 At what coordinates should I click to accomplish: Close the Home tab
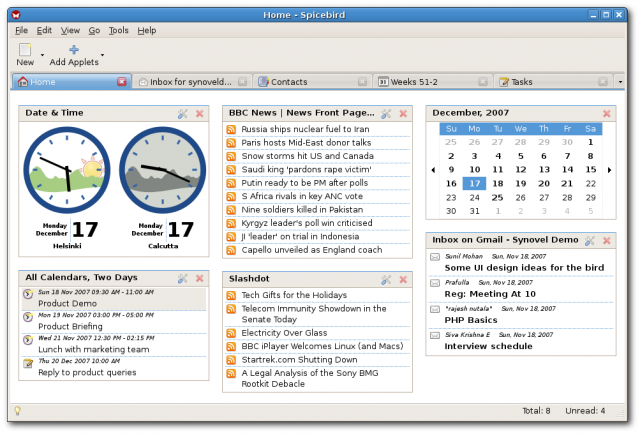pyautogui.click(x=122, y=82)
